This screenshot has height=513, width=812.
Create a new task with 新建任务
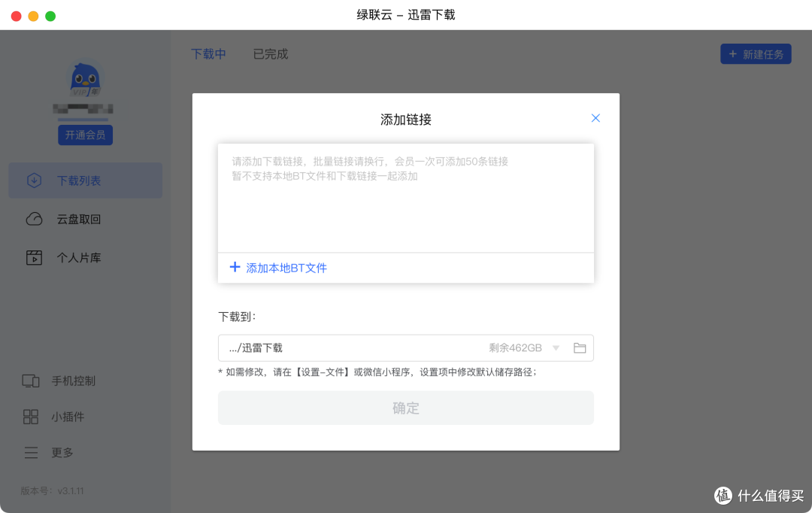click(x=756, y=54)
